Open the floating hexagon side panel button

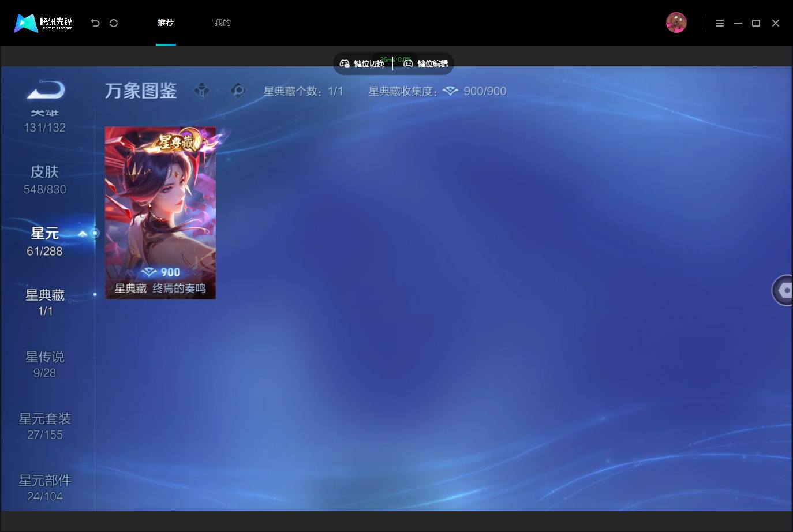click(x=783, y=290)
